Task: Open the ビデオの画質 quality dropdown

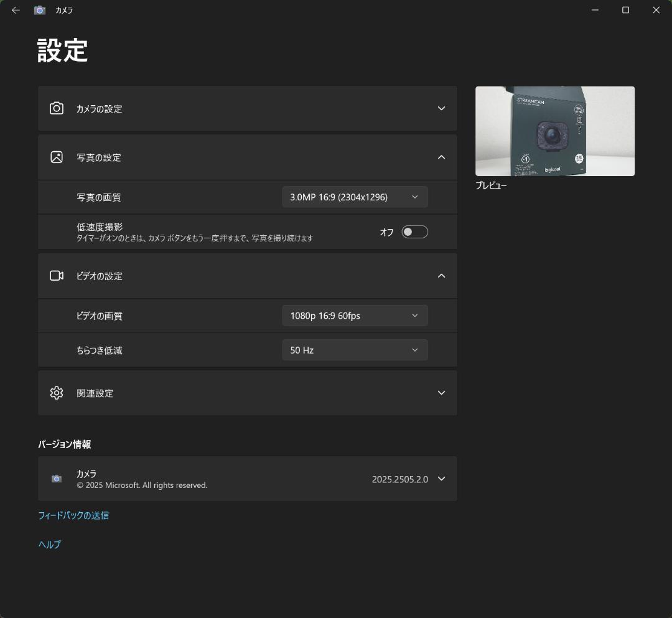Action: pos(355,316)
